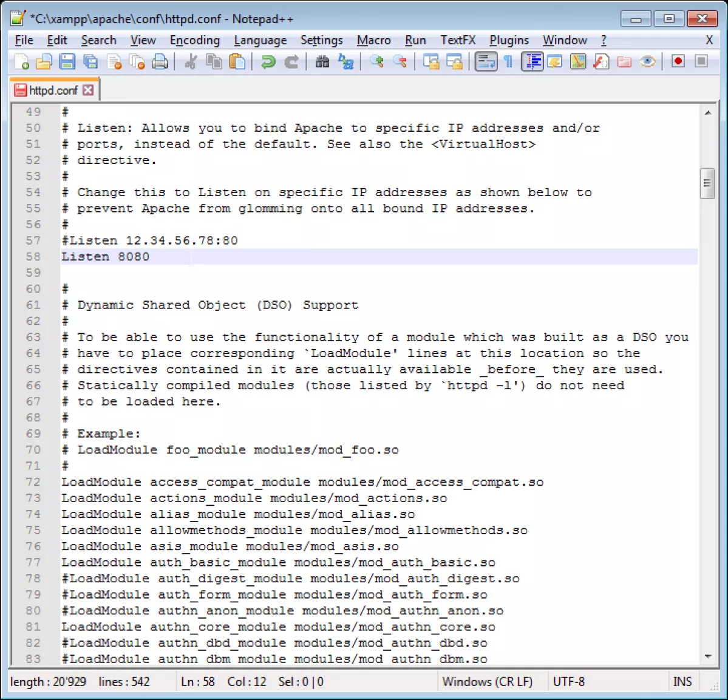This screenshot has width=728, height=700.
Task: Close document with menu bar X
Action: click(x=709, y=41)
